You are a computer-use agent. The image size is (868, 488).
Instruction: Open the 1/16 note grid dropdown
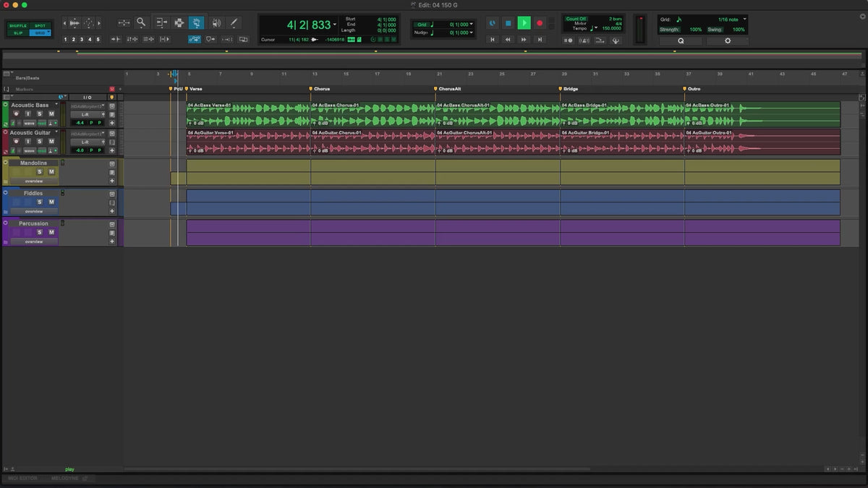744,19
